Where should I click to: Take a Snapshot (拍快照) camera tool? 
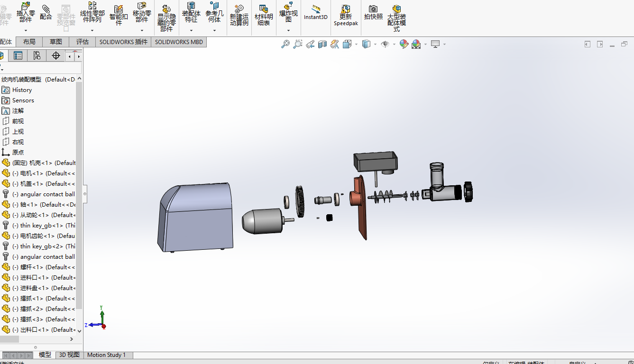point(373,12)
